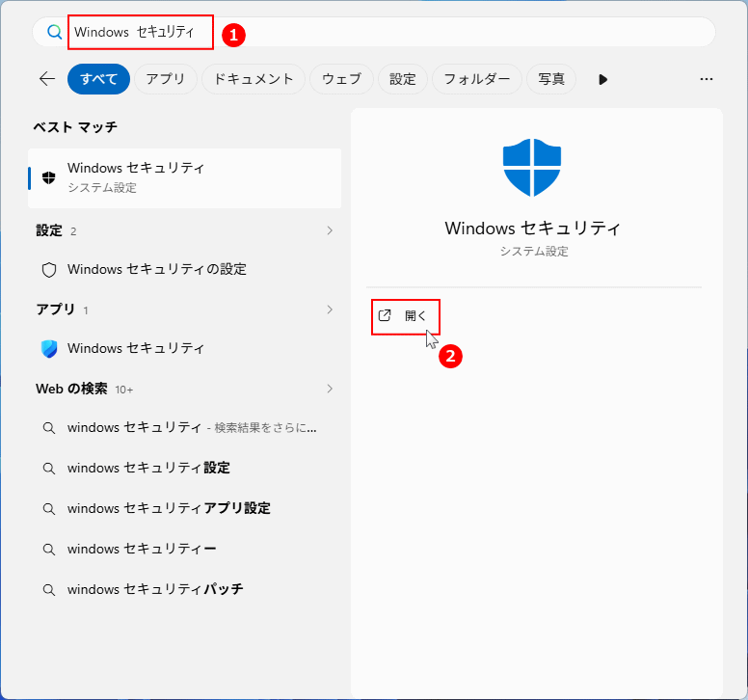Click the Web の検索 section heading
This screenshot has width=748, height=700.
[71, 389]
